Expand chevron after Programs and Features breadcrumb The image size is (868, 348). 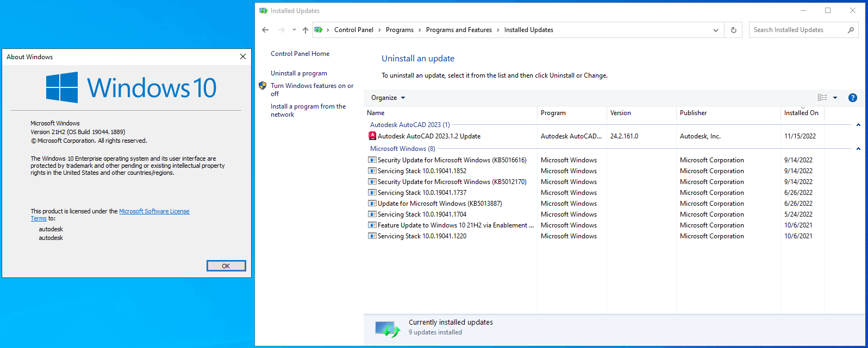point(498,30)
